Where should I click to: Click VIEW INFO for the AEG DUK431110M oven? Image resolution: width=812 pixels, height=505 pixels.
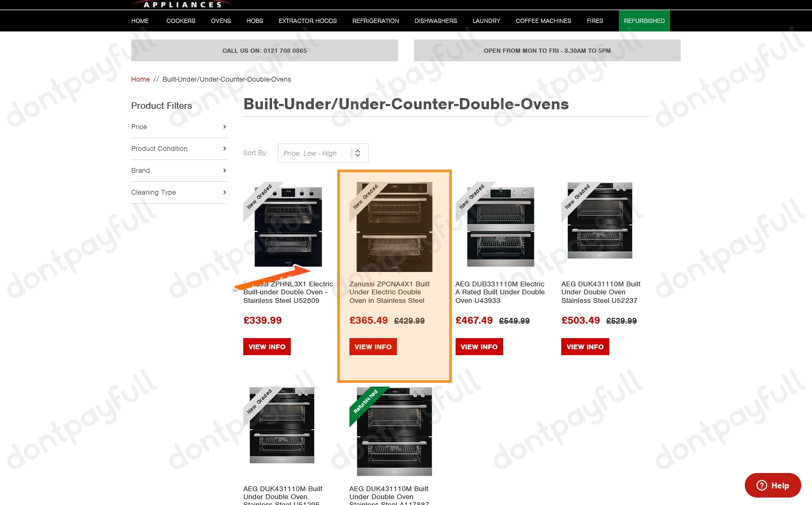coord(585,347)
